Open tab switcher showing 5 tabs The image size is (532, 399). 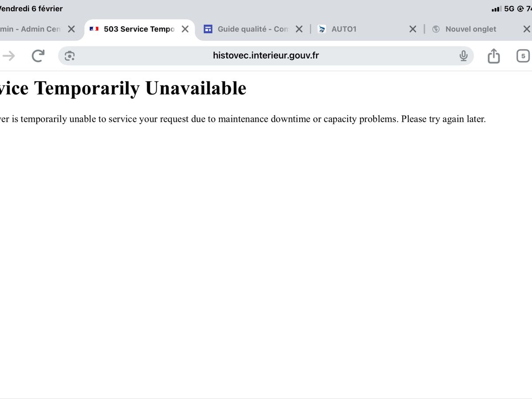[523, 56]
